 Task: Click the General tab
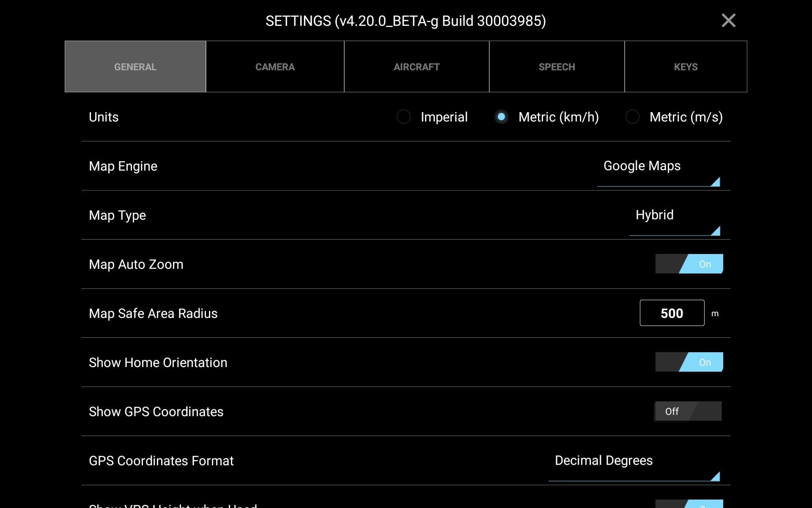(135, 67)
